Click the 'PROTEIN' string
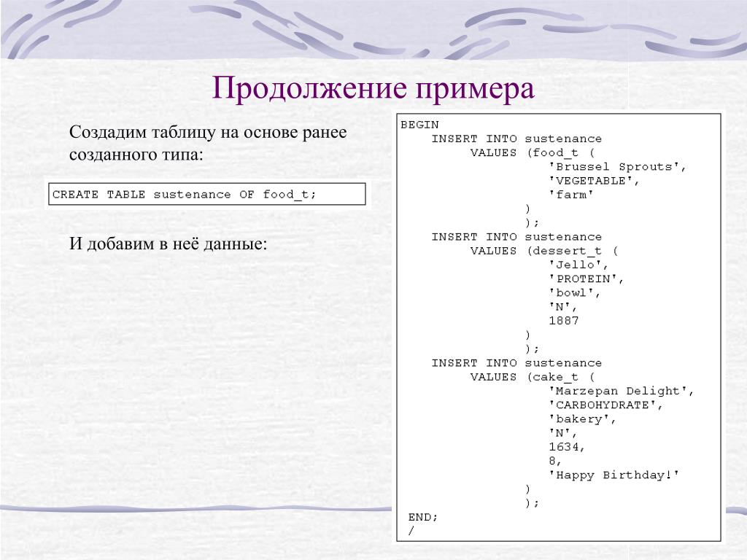 pos(586,279)
